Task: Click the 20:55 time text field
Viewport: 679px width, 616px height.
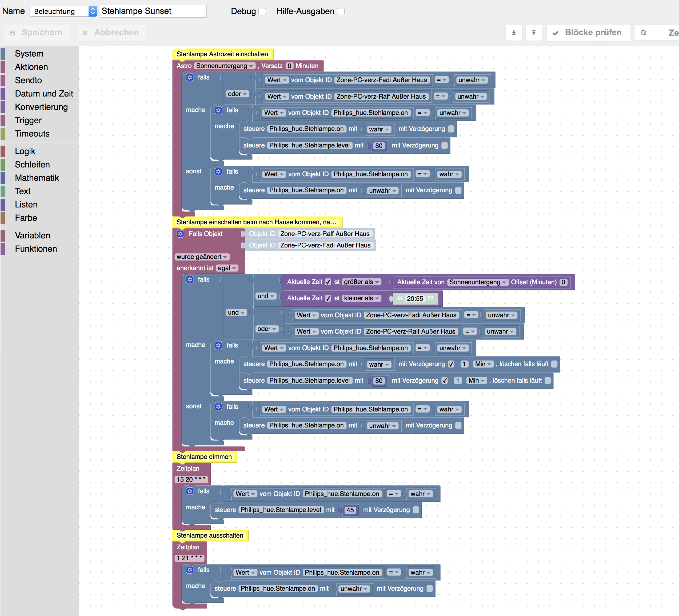Action: [415, 299]
